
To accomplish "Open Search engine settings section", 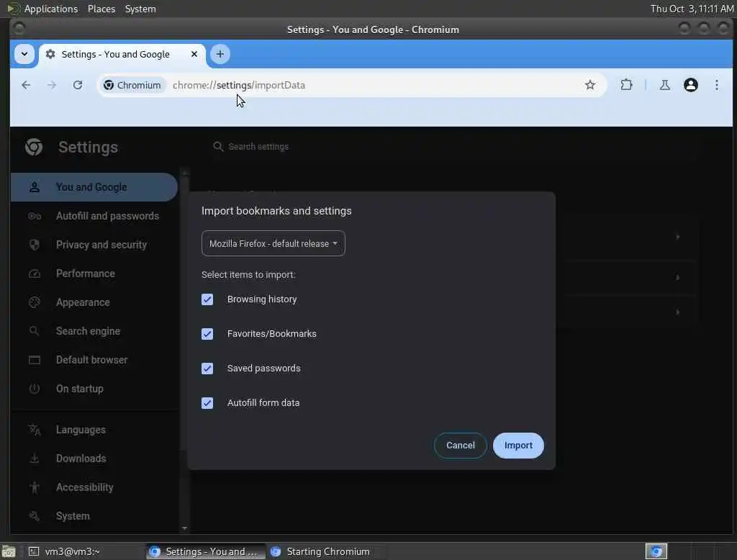I will coord(94,331).
